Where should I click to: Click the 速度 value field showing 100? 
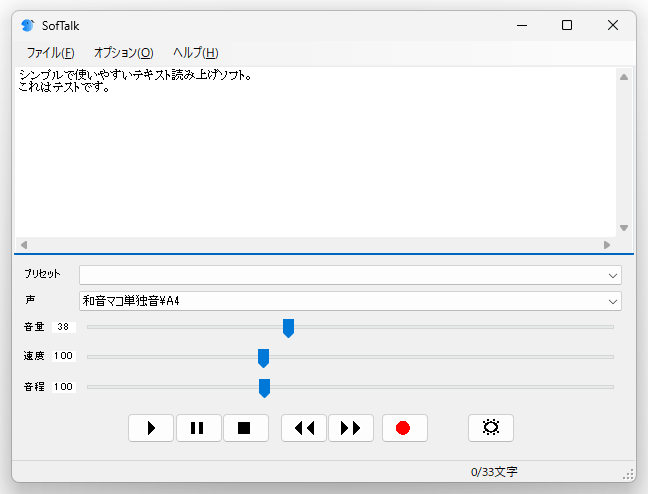point(64,356)
